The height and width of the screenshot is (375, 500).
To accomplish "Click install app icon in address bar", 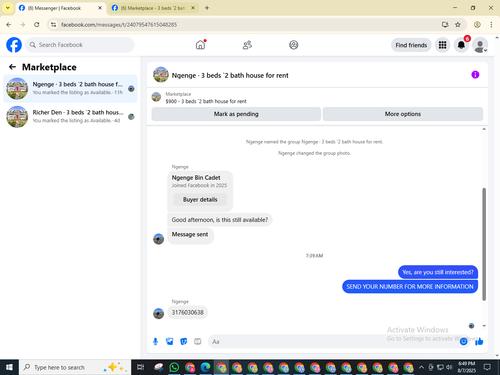I will pos(445,24).
